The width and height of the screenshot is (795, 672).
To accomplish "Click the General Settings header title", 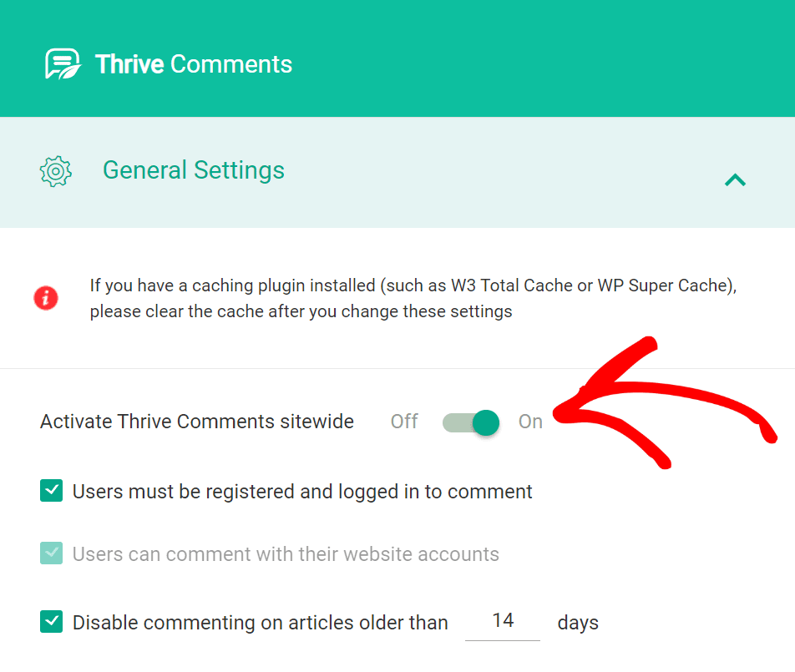I will click(194, 170).
